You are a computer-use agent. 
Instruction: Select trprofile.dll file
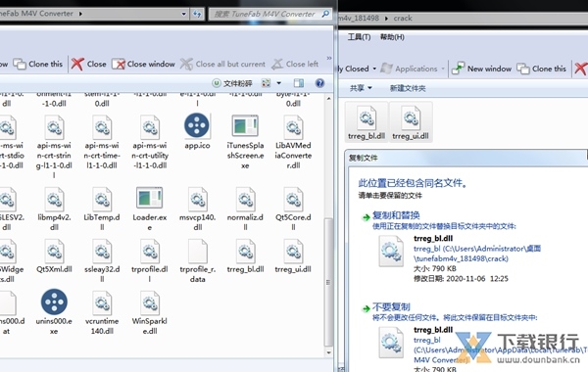click(x=150, y=260)
